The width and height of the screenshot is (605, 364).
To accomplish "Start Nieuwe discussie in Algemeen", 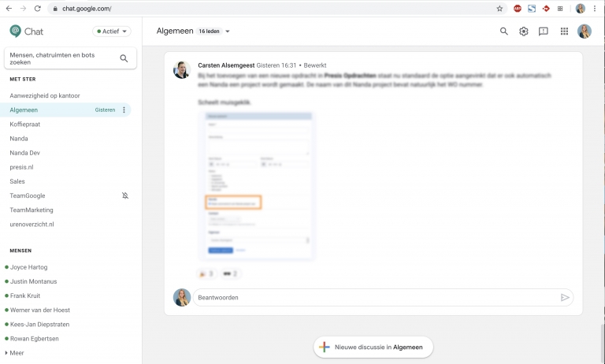I will [x=373, y=347].
